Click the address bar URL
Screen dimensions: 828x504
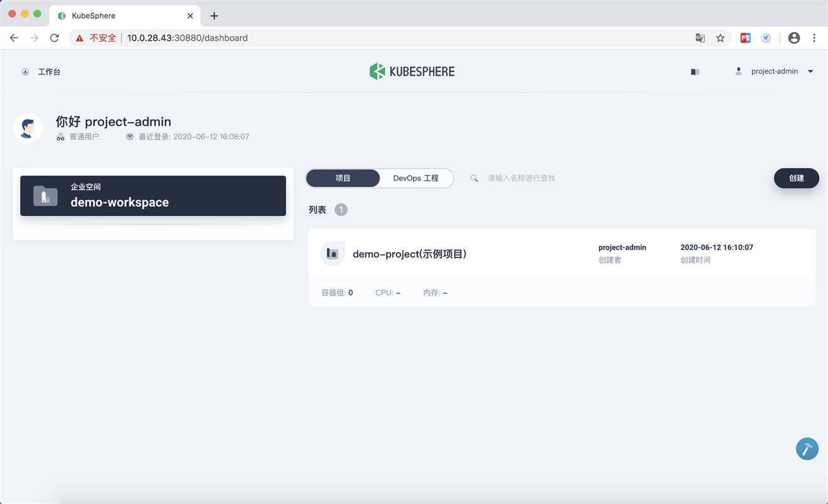pyautogui.click(x=188, y=38)
